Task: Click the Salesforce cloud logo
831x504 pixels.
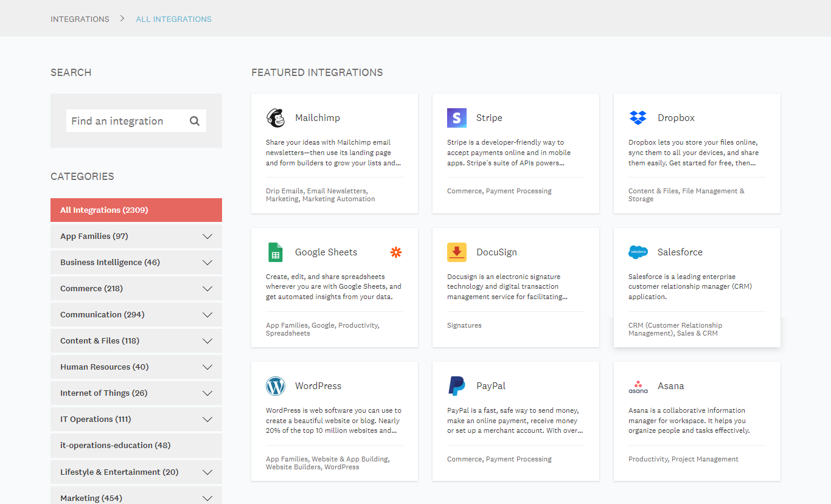Action: pyautogui.click(x=638, y=252)
